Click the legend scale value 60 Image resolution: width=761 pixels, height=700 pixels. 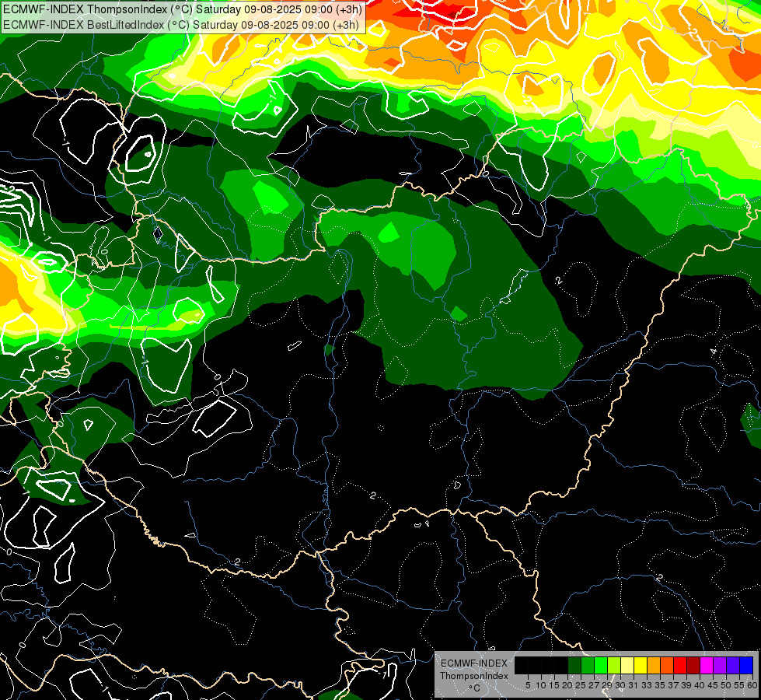coord(752,685)
